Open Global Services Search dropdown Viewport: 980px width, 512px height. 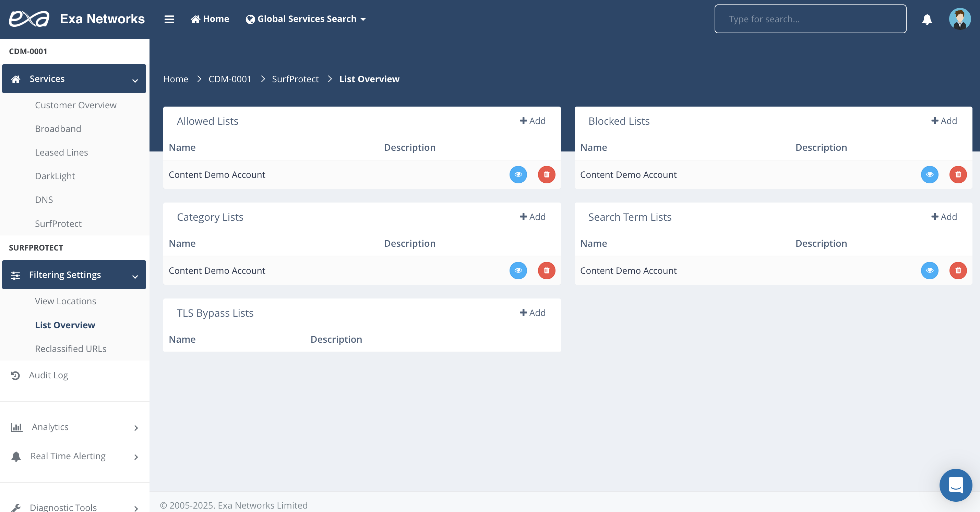[306, 19]
